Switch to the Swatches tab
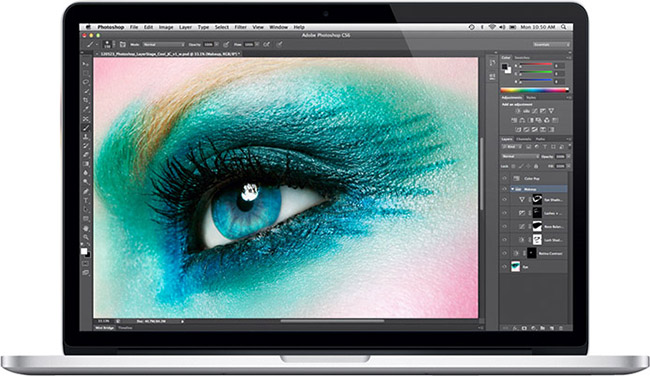650x376 pixels. [x=522, y=58]
